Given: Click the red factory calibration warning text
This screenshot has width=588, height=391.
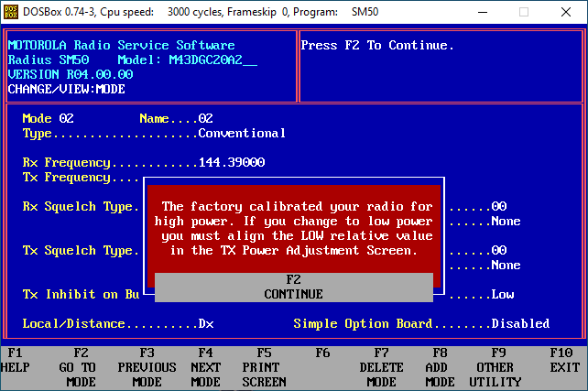Looking at the screenshot, I should [294, 228].
